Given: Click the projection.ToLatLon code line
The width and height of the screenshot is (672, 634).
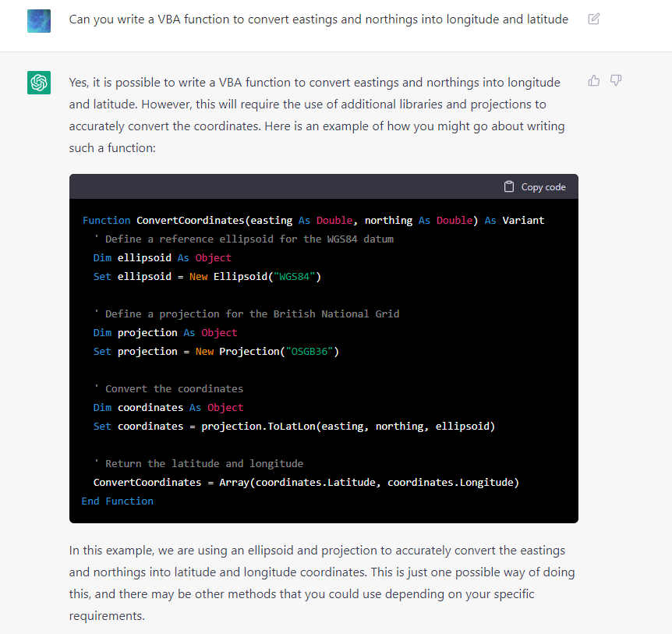Looking at the screenshot, I should pos(294,426).
